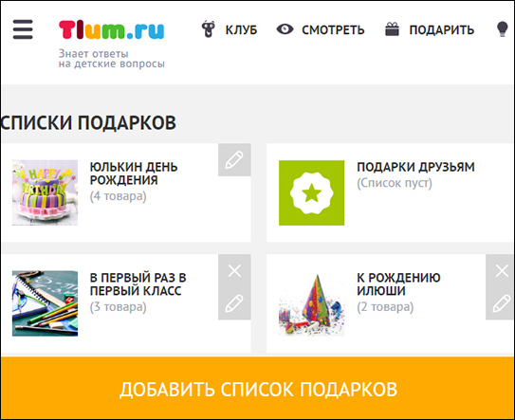515x420 pixels.
Task: Edit the Юлькин день рождения list
Action: pos(234,159)
